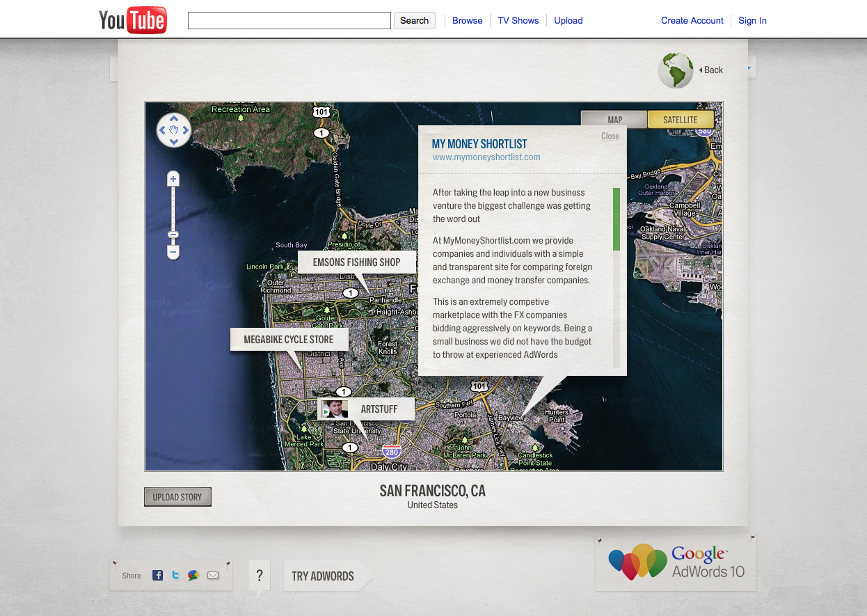
Task: Click the Search button
Action: (415, 20)
